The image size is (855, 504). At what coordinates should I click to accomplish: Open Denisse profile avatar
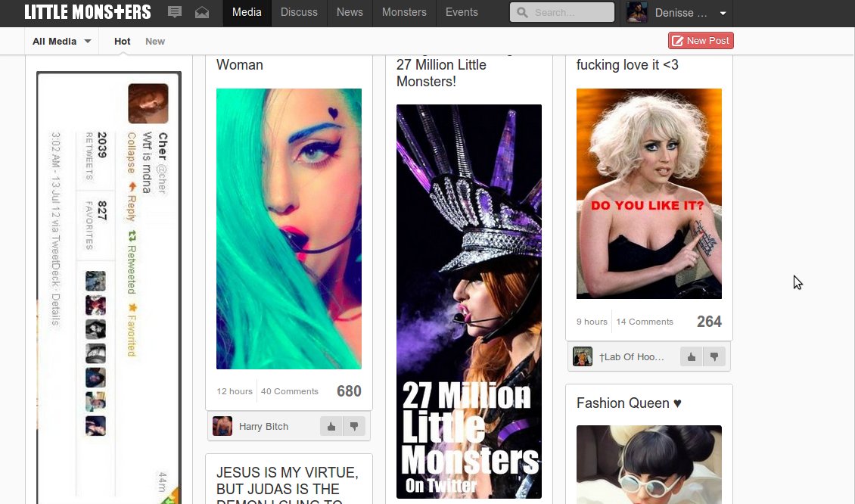637,12
